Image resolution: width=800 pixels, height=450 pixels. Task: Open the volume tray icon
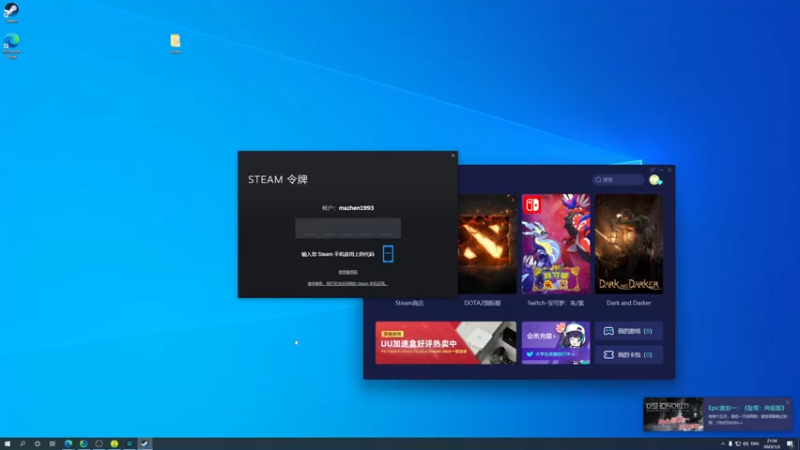click(x=746, y=444)
